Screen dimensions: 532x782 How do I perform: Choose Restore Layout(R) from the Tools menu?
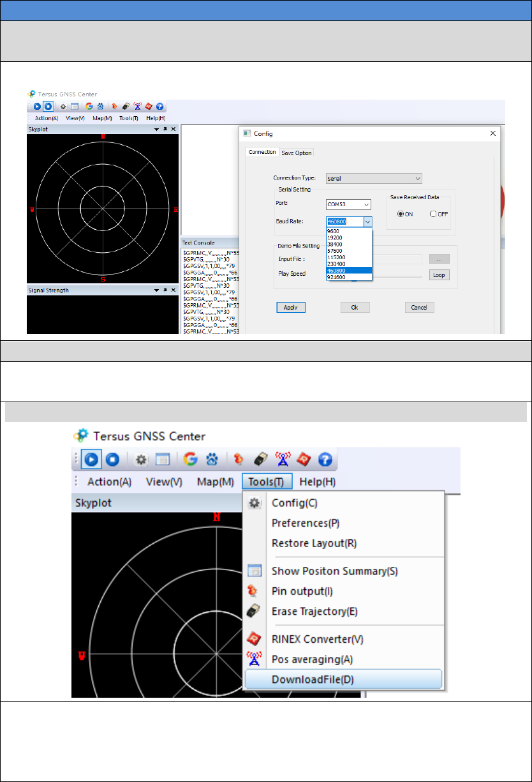[343, 544]
